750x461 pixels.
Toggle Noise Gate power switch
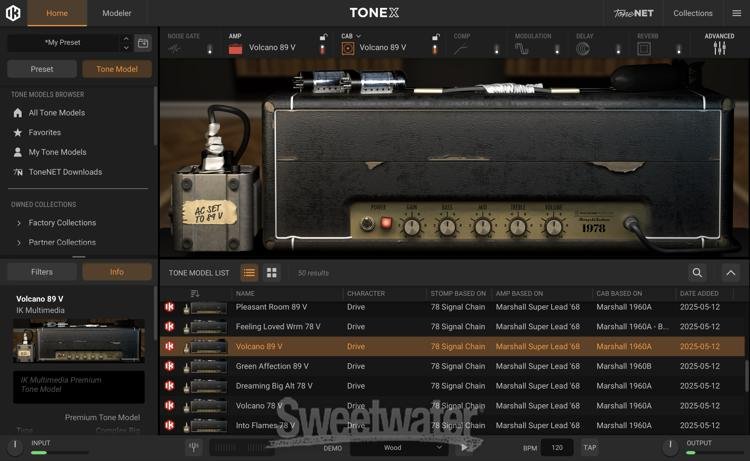pos(210,49)
